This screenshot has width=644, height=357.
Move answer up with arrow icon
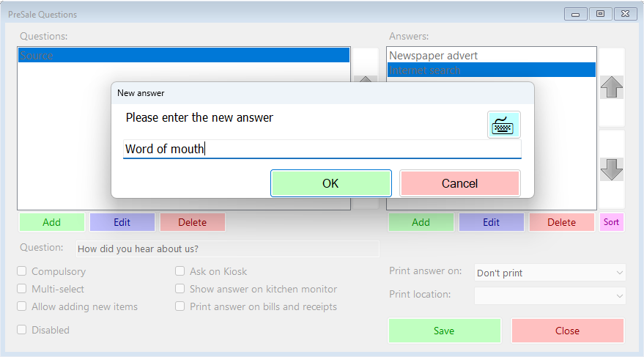[x=612, y=87]
